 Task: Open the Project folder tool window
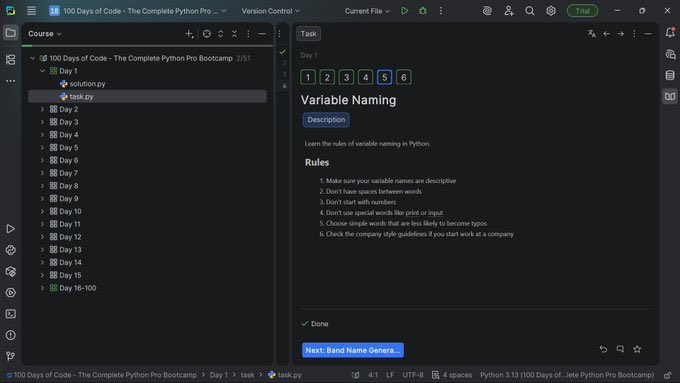point(10,33)
